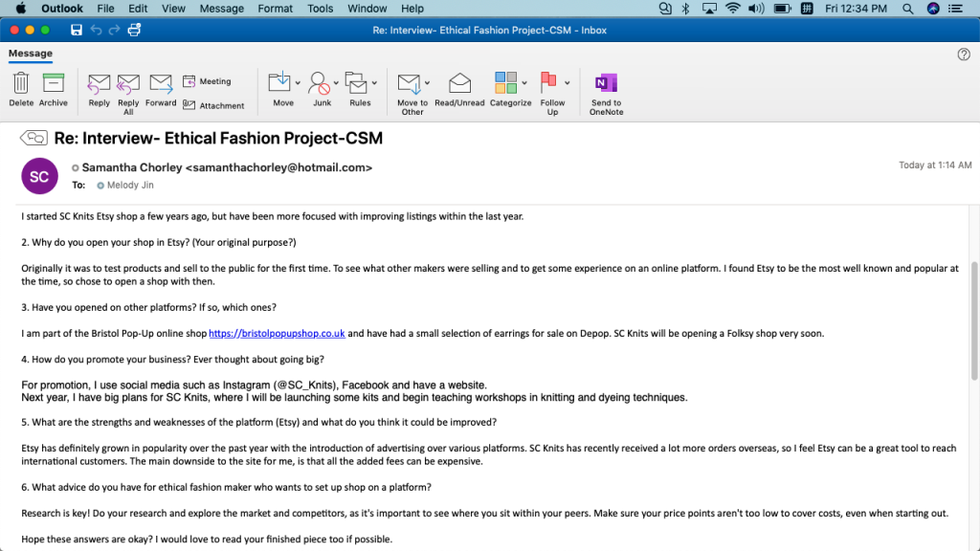
Task: Click "Today at 1:14 AM" timestamp
Action: tap(935, 165)
